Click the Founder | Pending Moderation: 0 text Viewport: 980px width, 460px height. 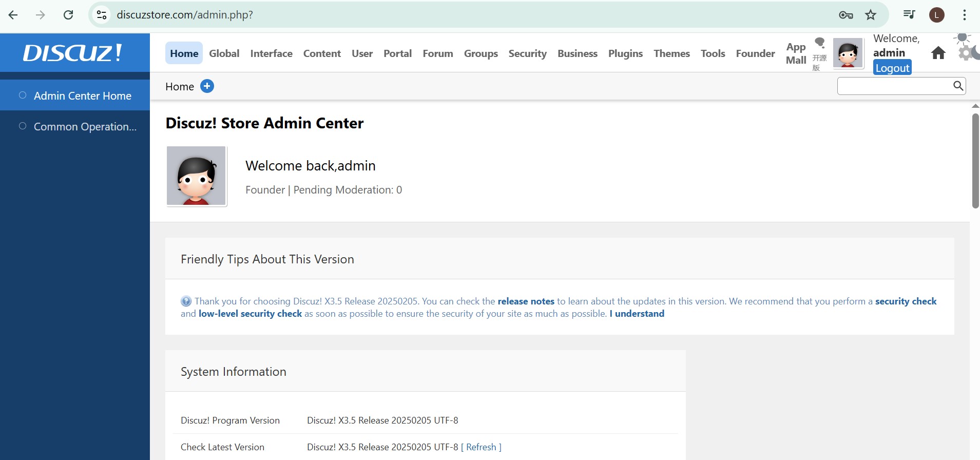point(323,190)
